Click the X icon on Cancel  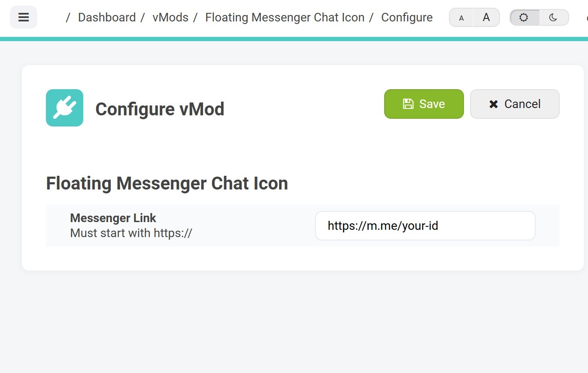point(494,104)
